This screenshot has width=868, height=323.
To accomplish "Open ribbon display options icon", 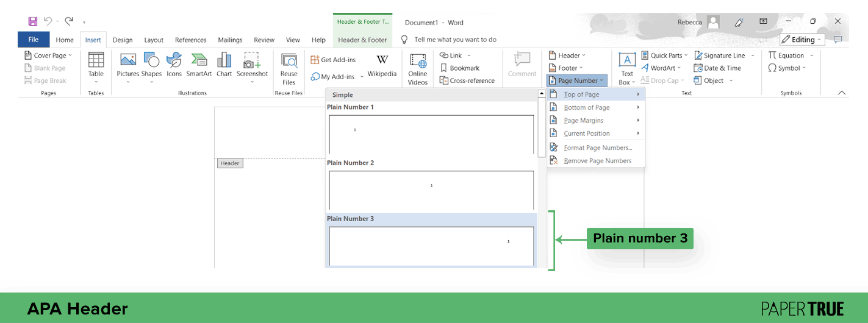I will pos(763,21).
